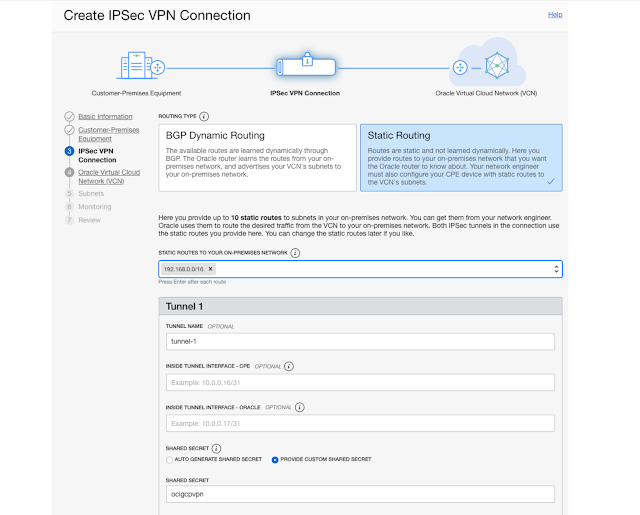Click Inside Tunnel Interface - Oracle field

[x=360, y=423]
